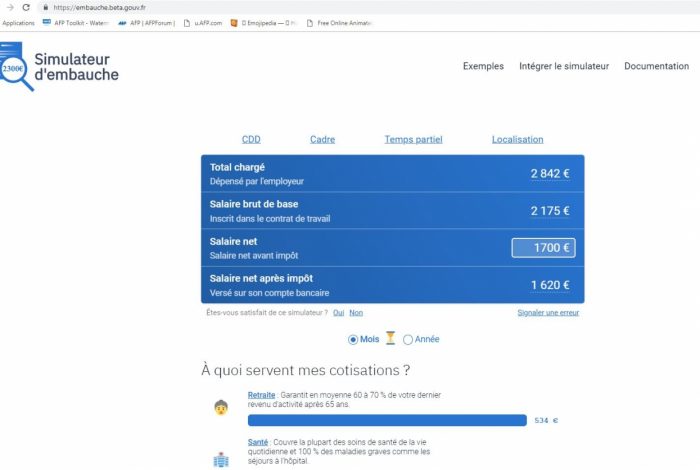Click the elderly person Retraite icon
This screenshot has height=470, width=700.
click(x=221, y=408)
